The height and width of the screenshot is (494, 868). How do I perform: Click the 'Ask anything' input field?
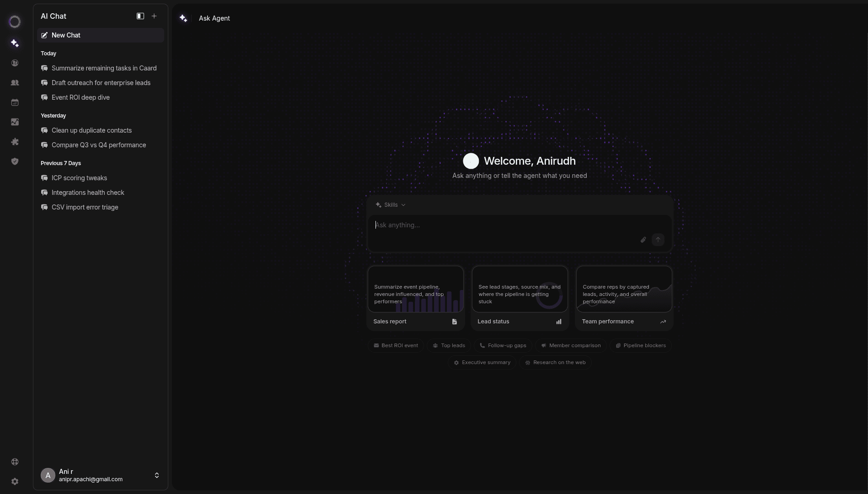(x=503, y=225)
